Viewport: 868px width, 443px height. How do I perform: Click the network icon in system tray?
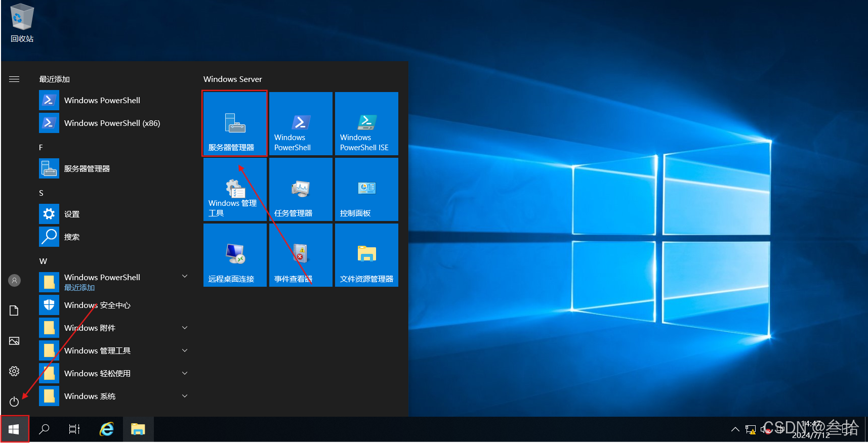point(751,430)
